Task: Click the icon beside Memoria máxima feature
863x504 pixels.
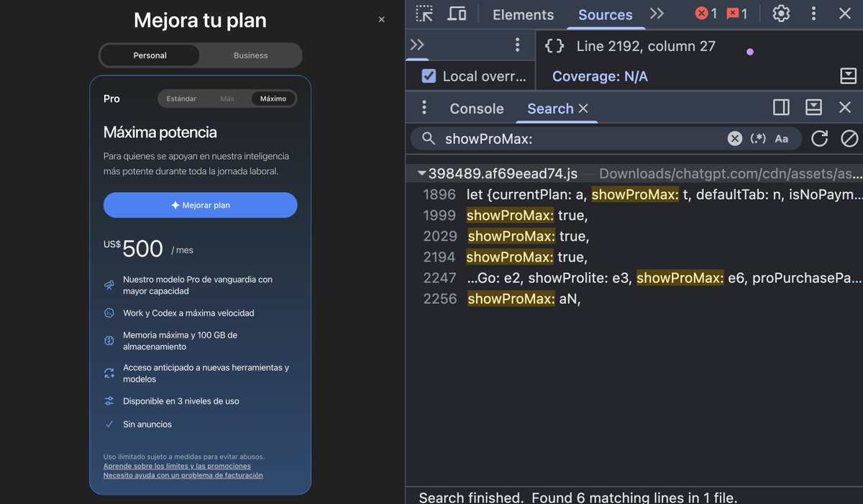Action: 109,341
